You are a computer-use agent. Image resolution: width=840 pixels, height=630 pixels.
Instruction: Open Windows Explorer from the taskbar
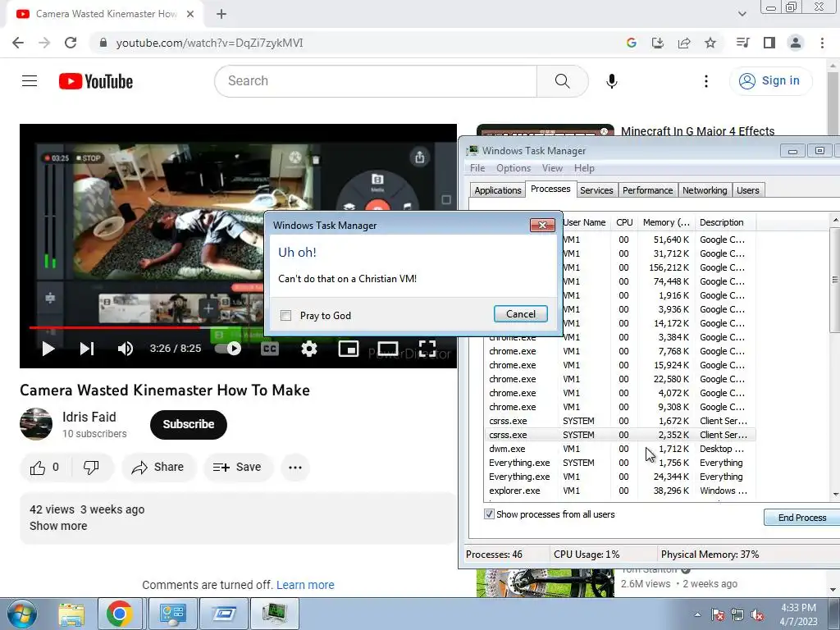[71, 614]
